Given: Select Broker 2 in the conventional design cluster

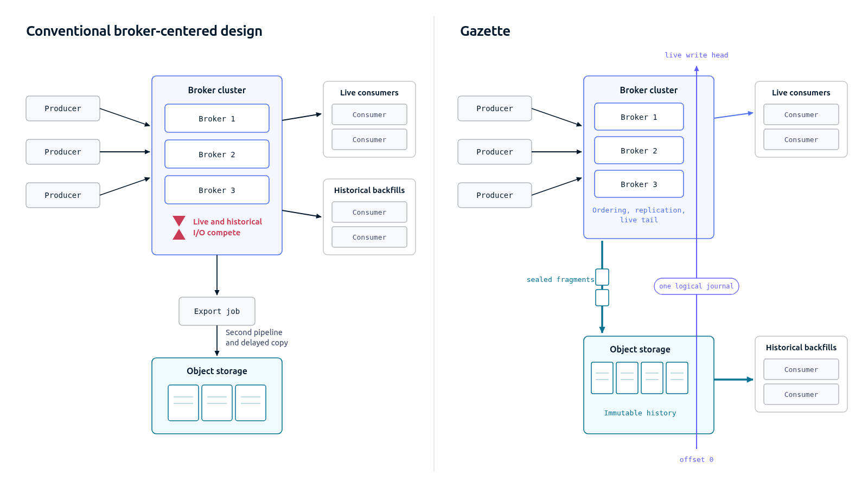Looking at the screenshot, I should [217, 154].
